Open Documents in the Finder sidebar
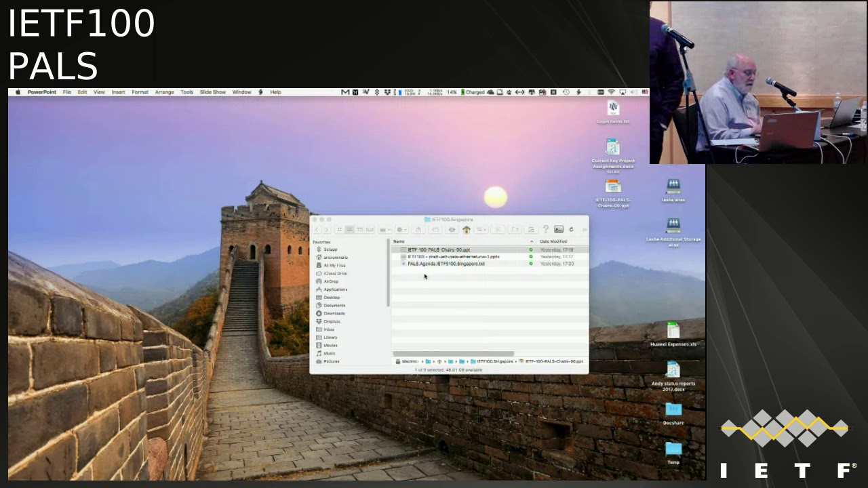Image resolution: width=868 pixels, height=488 pixels. (x=334, y=306)
